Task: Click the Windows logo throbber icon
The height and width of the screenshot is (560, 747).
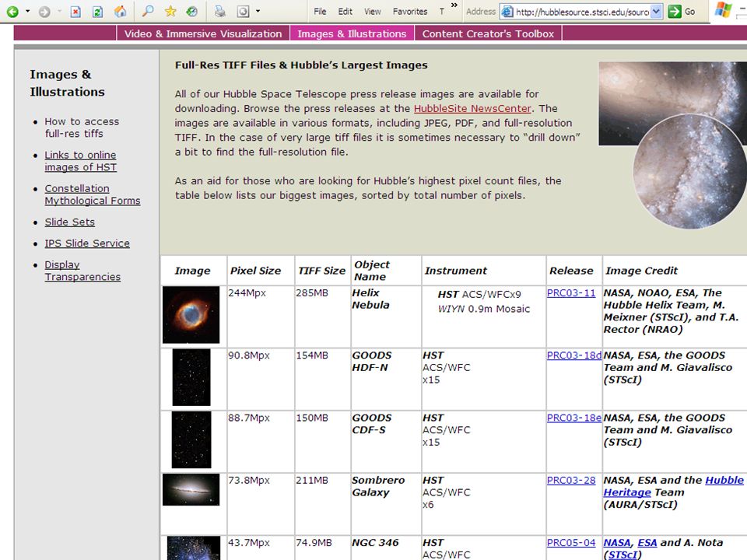Action: [723, 10]
